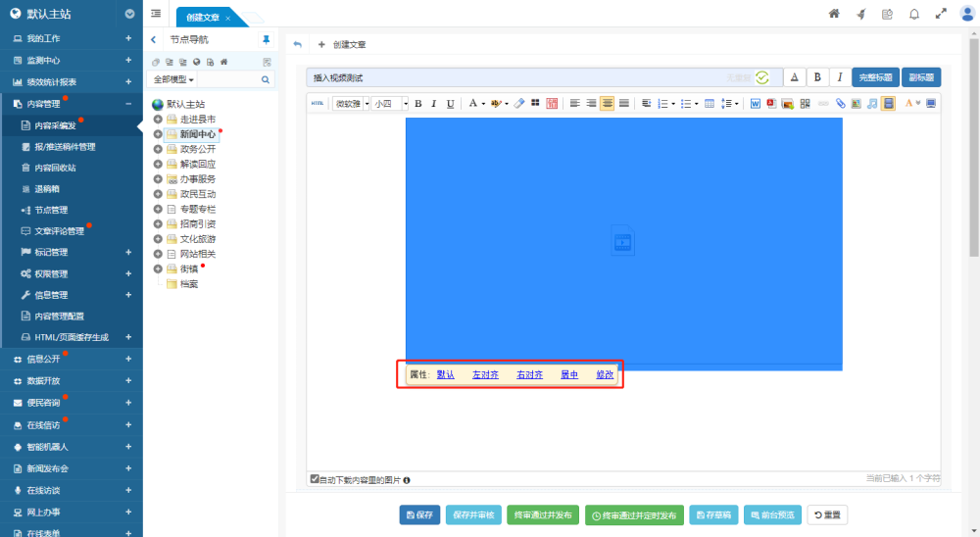Enter fullscreen with the expand arrows icon
980x537 pixels.
[x=941, y=14]
